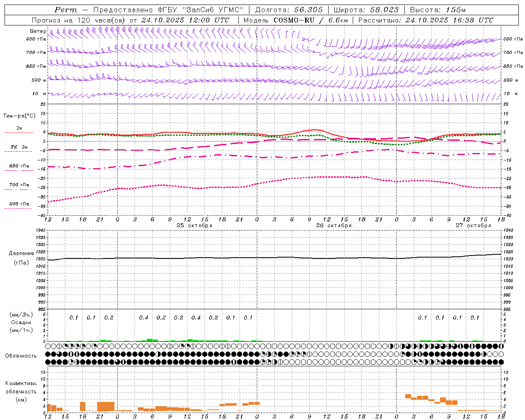Viewport: 525px width, 420px height.
Task: Click the tallest green precipitation bar on 25 октября
Action: [x=150, y=340]
